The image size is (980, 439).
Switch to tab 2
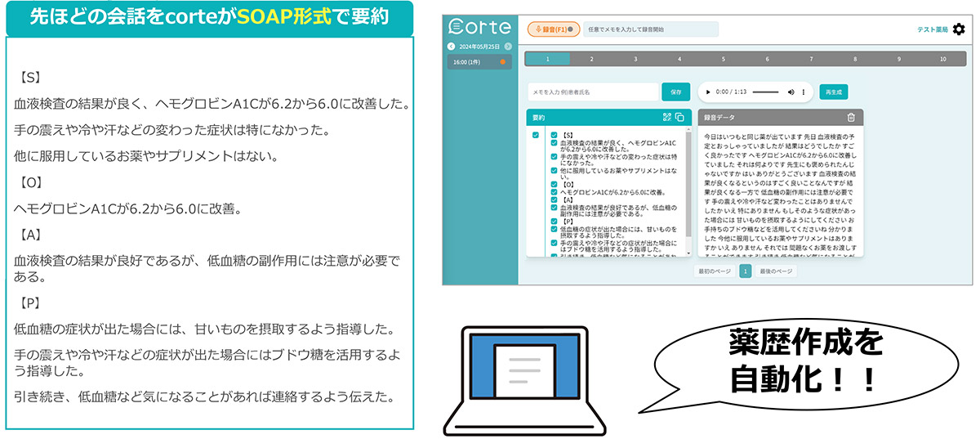pos(591,59)
